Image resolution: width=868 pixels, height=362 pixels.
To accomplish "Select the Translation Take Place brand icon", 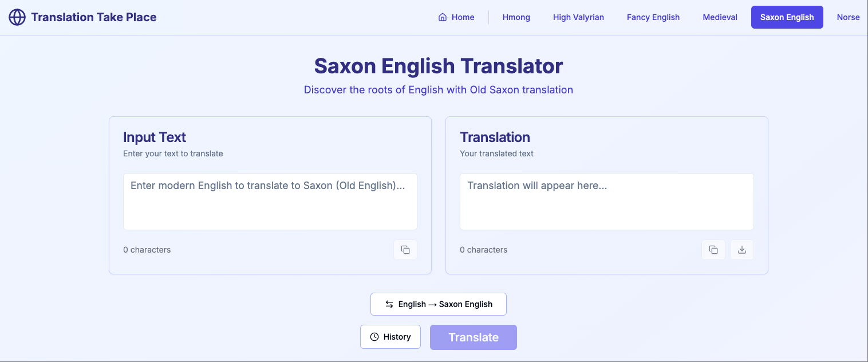I will [x=17, y=17].
